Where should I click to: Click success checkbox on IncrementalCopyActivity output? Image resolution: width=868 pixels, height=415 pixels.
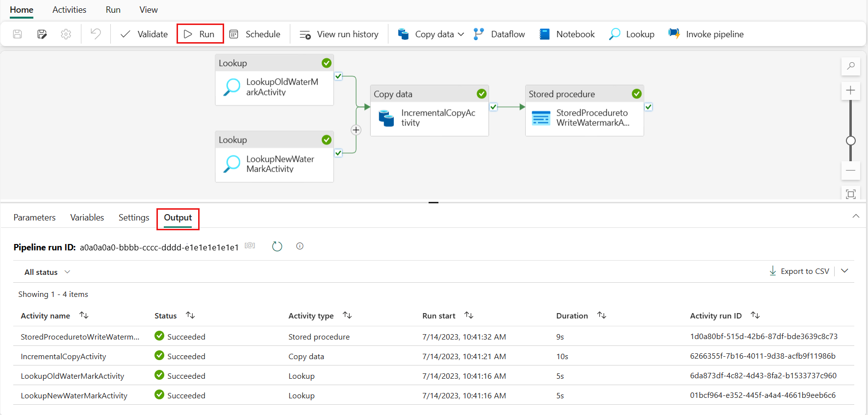(493, 107)
